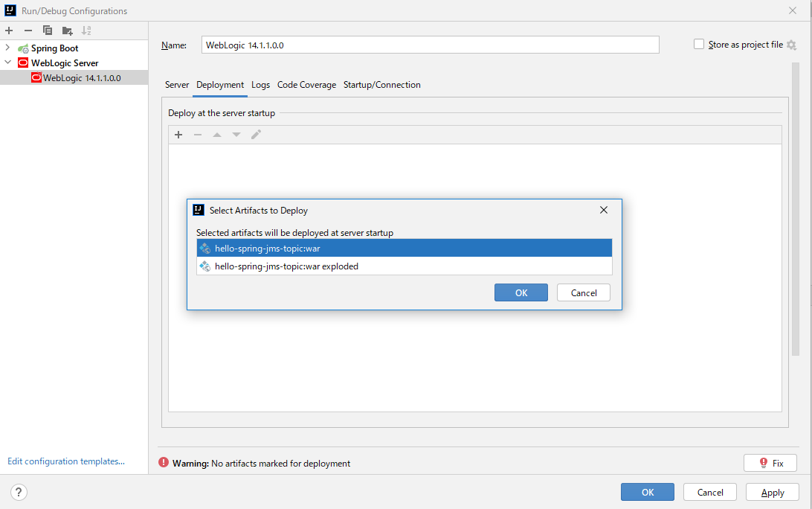Close the Run/Debug Configurations window
Image resolution: width=812 pixels, height=509 pixels.
click(x=793, y=10)
